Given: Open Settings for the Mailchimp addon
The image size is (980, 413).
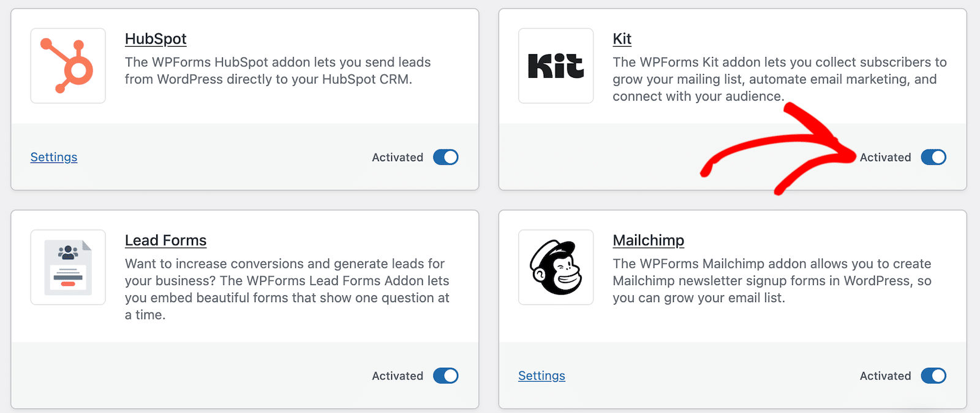Looking at the screenshot, I should [x=541, y=376].
